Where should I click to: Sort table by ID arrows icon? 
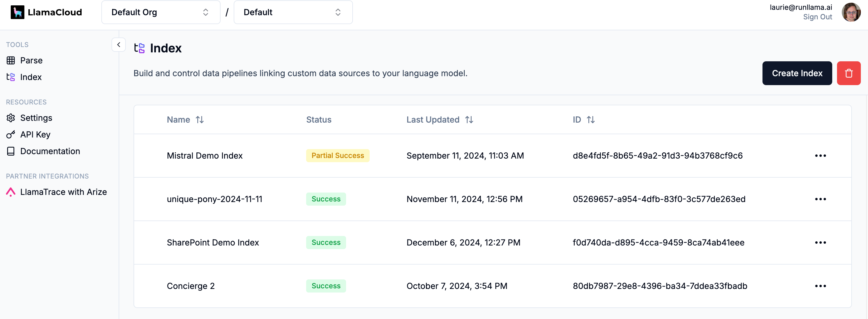(590, 120)
